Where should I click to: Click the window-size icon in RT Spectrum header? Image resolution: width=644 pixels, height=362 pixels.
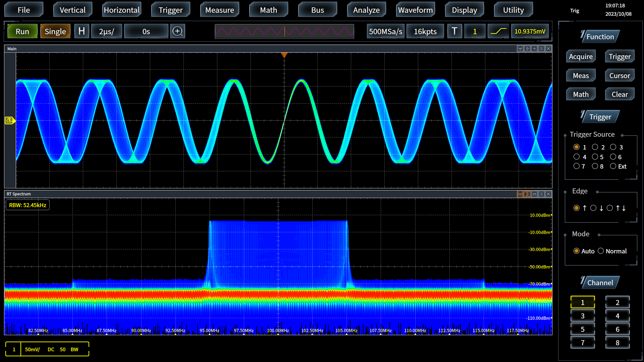(534, 194)
